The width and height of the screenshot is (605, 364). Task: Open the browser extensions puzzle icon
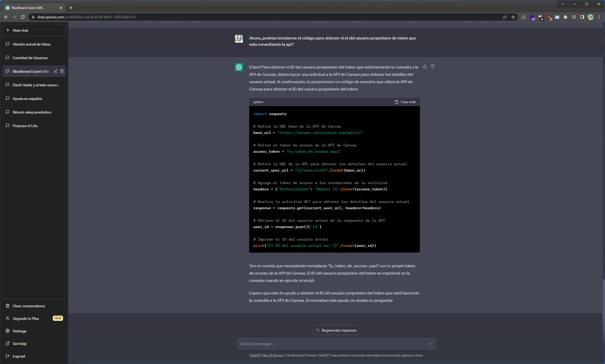[566, 17]
